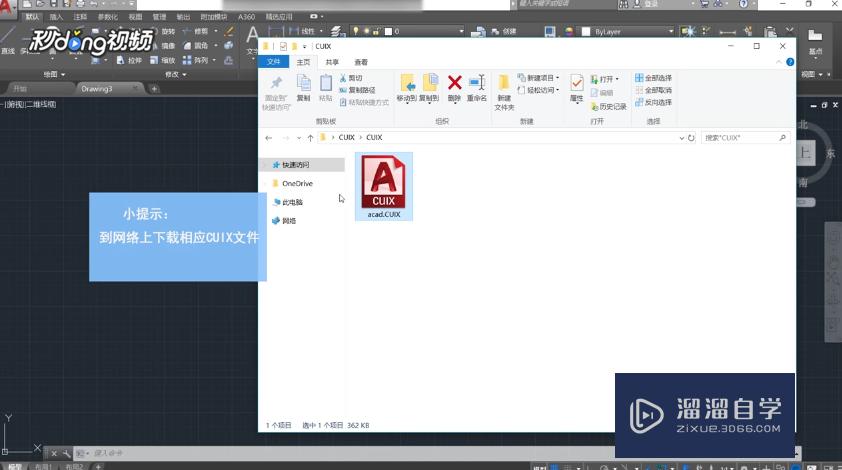Toggle the checkbox icon in Explorer title bar
The height and width of the screenshot is (470, 842).
(283, 46)
